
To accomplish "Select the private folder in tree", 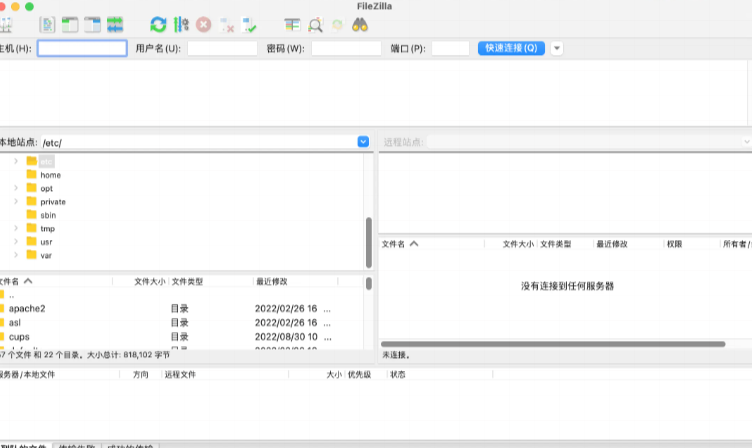I will 53,202.
